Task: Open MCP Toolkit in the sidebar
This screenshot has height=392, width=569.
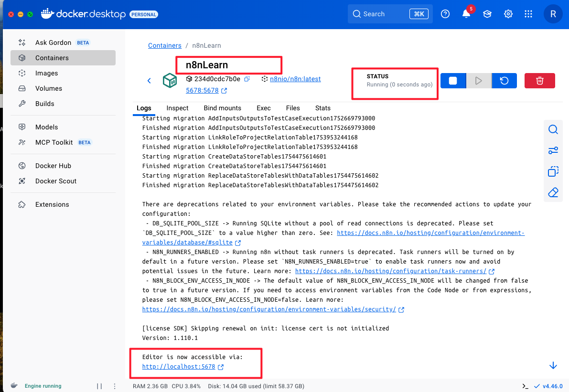Action: coord(63,142)
